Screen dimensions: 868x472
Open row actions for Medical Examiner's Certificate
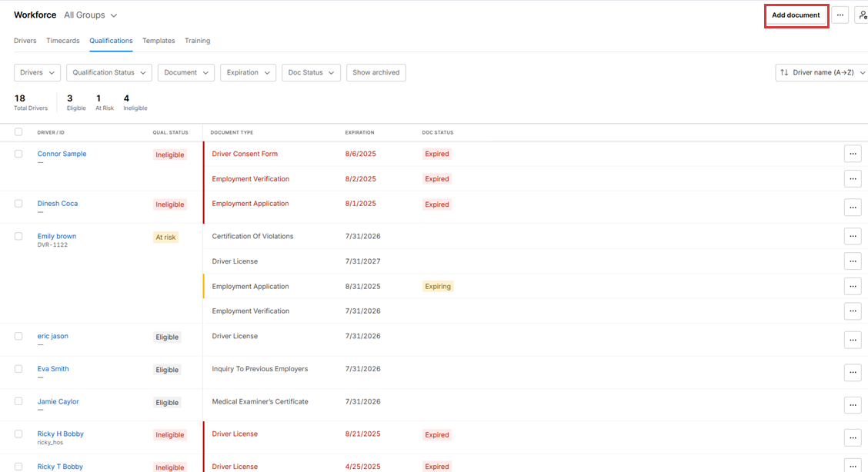[x=852, y=405]
